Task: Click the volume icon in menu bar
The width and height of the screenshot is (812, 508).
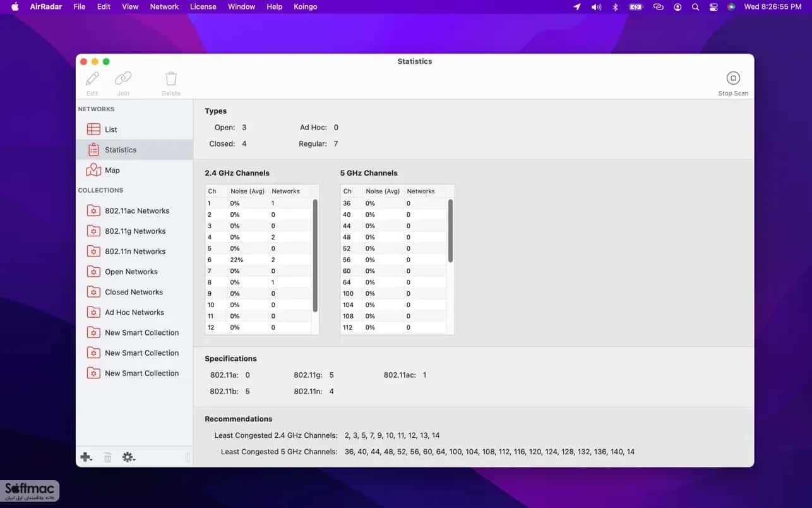Action: point(596,7)
